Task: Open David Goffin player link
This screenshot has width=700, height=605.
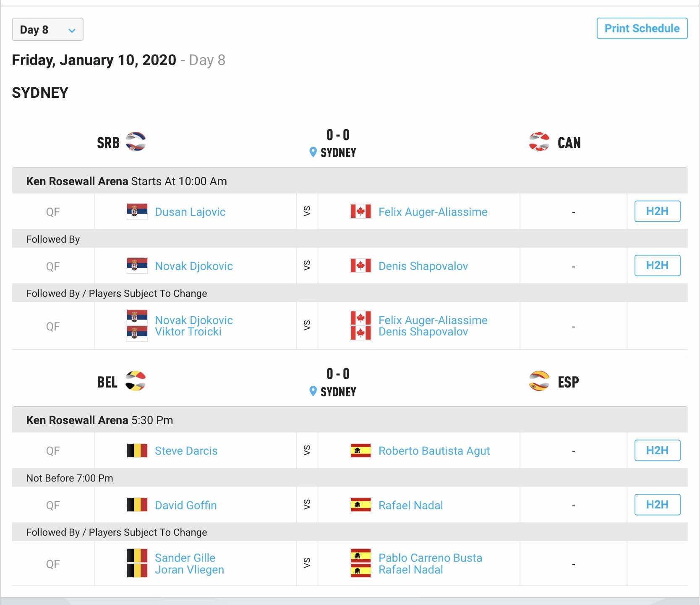Action: coord(185,505)
